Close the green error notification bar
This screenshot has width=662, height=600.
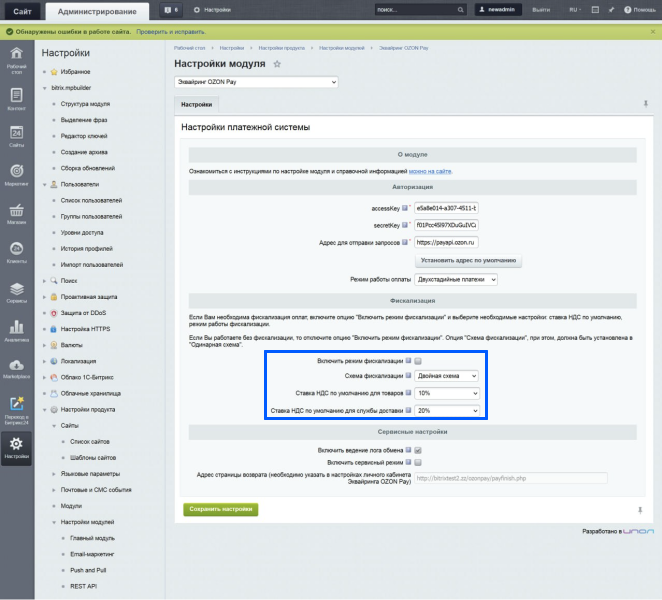point(653,32)
